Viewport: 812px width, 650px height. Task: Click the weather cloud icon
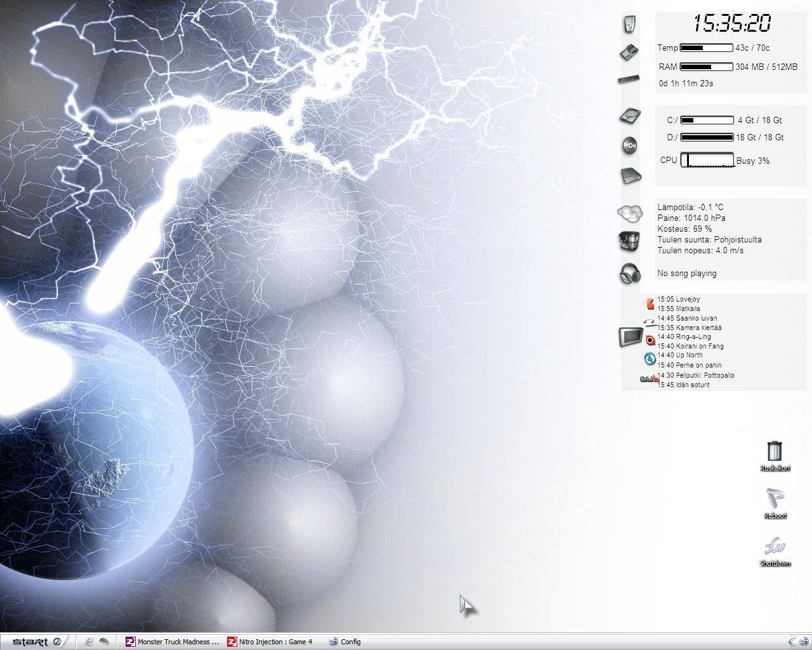(x=629, y=213)
